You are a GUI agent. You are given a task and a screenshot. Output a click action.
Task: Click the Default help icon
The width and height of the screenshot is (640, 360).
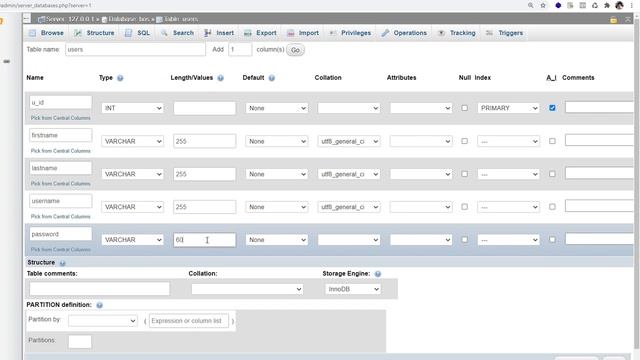tap(272, 78)
